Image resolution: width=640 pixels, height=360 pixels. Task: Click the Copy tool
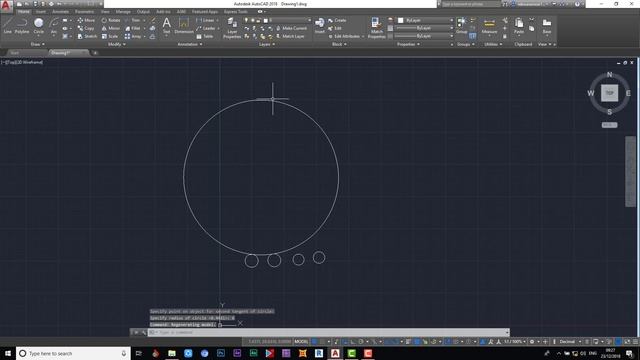click(86, 28)
